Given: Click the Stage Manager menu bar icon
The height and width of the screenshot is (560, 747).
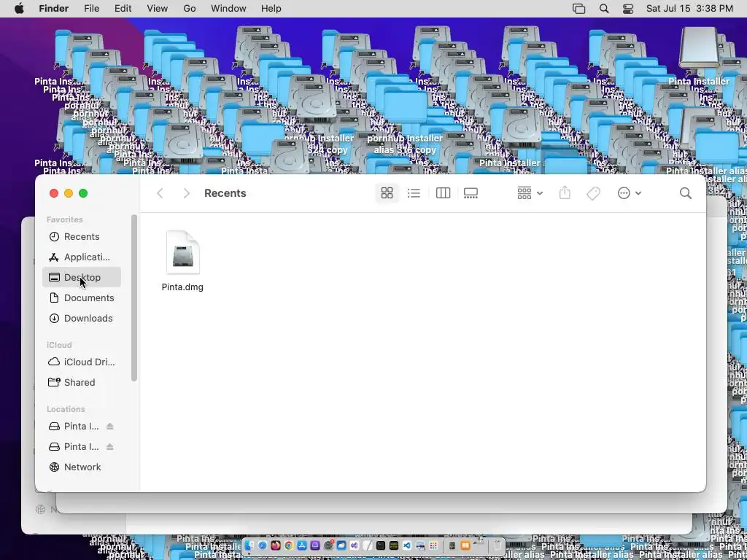Looking at the screenshot, I should (578, 9).
